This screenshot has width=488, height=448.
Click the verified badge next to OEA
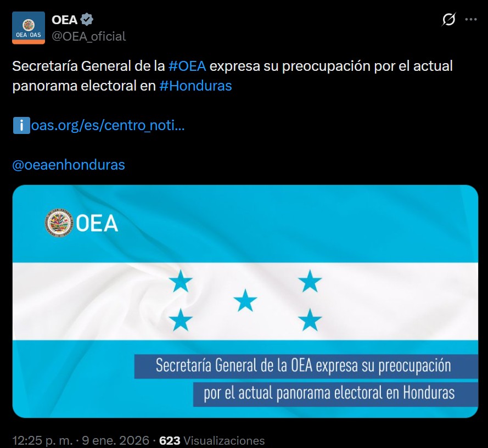(x=87, y=20)
